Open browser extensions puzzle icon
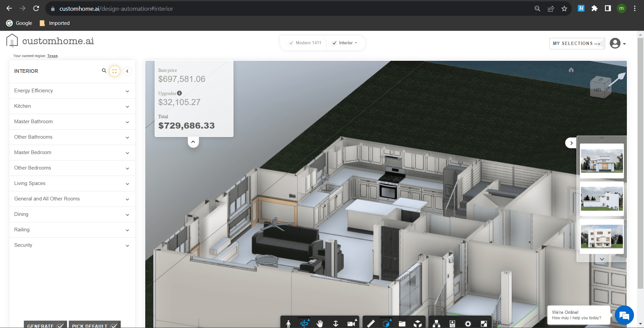Screen dimensions: 644x328 point(594,8)
